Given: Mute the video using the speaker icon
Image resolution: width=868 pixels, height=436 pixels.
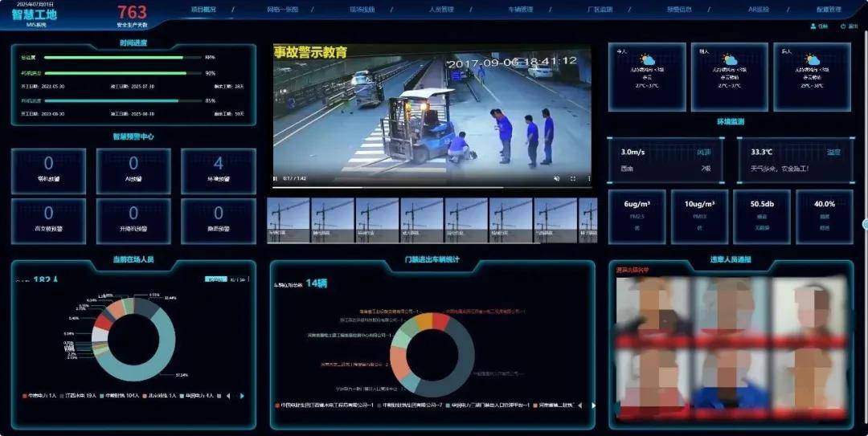Looking at the screenshot, I should pyautogui.click(x=556, y=178).
